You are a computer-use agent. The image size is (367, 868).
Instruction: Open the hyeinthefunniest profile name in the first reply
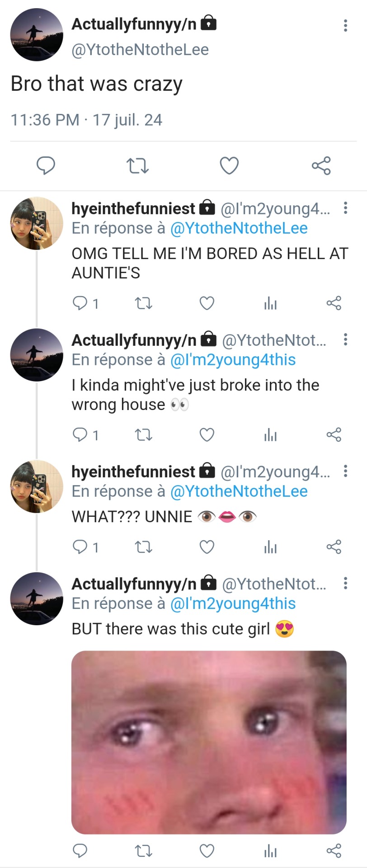[133, 208]
